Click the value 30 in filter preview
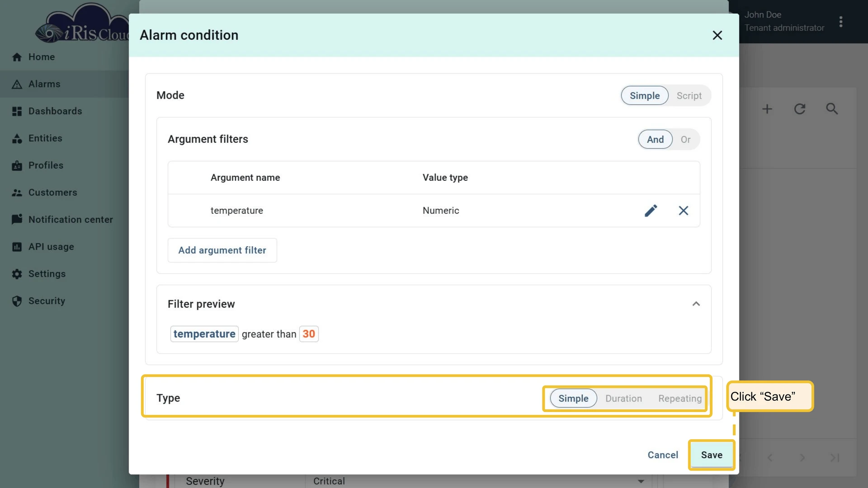The image size is (868, 488). (x=309, y=334)
